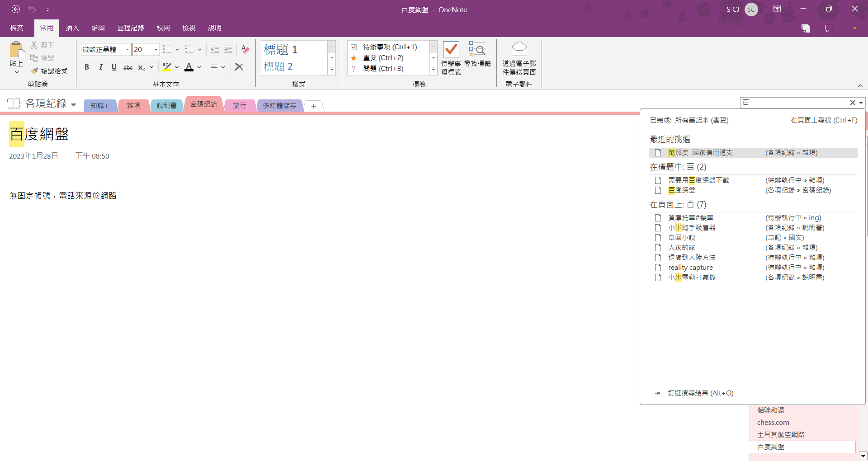Click 在頁面上尋找 (Ctrl+F) link

pyautogui.click(x=824, y=120)
